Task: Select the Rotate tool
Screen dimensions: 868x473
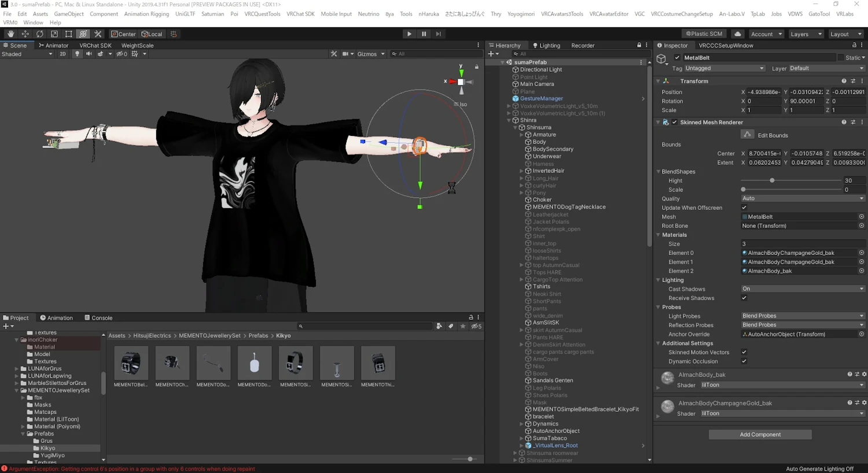Action: point(39,34)
